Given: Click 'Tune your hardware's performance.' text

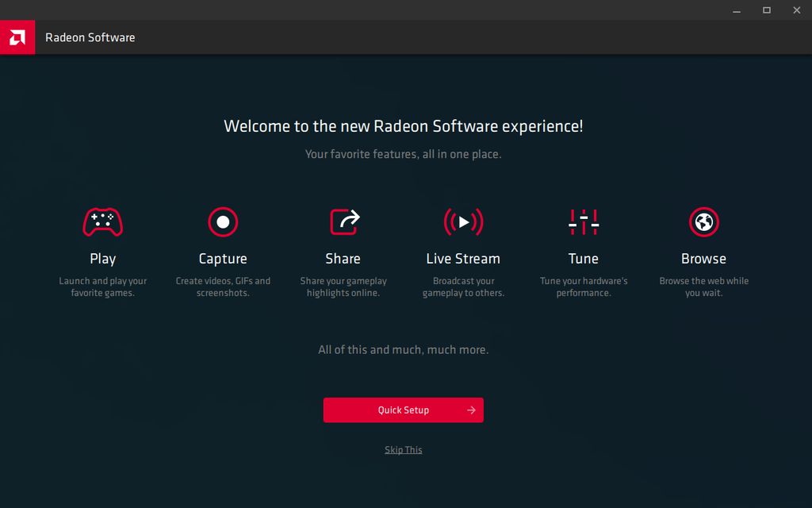Looking at the screenshot, I should [584, 287].
